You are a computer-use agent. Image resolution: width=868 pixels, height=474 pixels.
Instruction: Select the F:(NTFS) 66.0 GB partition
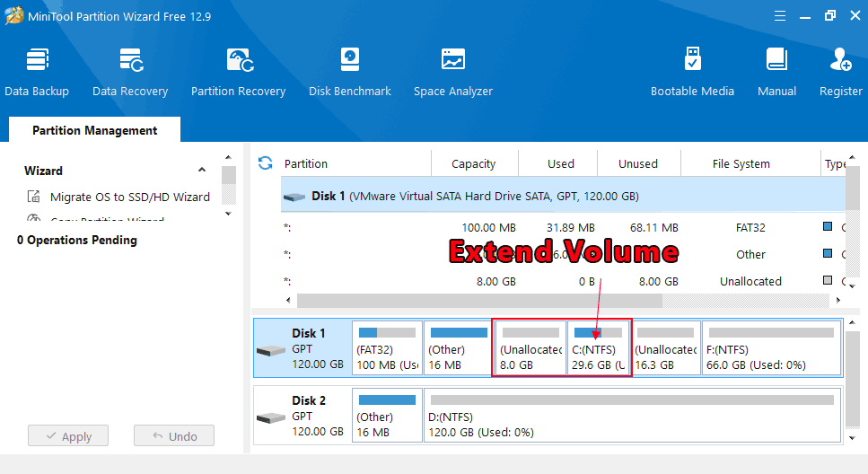tap(771, 348)
